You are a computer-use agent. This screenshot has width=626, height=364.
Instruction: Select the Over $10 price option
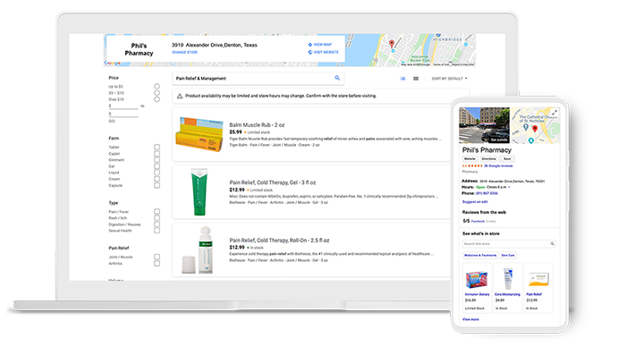[x=156, y=99]
